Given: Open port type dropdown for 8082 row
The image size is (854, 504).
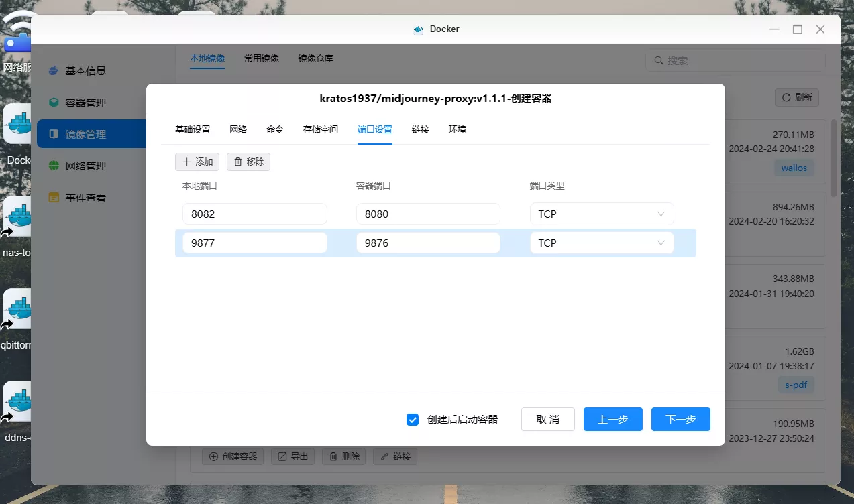Looking at the screenshot, I should point(602,214).
